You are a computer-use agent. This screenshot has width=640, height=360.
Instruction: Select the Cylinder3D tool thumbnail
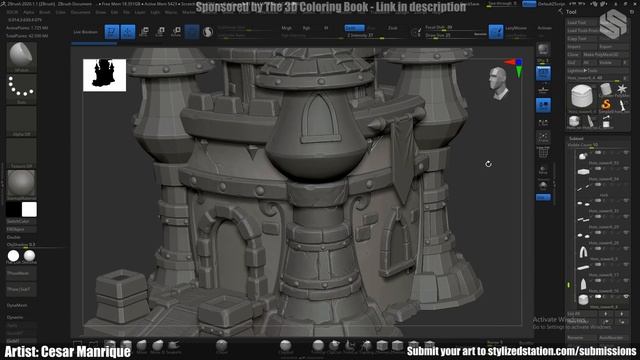(x=606, y=90)
